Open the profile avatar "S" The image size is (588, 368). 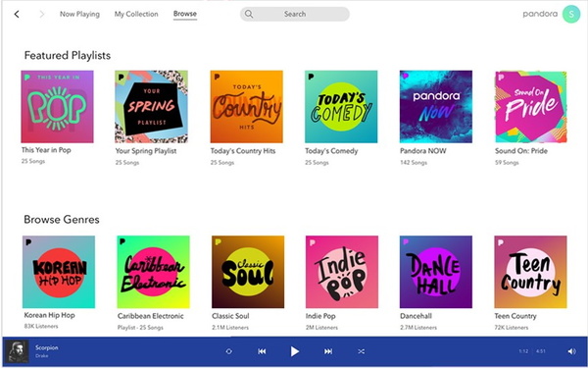[571, 15]
